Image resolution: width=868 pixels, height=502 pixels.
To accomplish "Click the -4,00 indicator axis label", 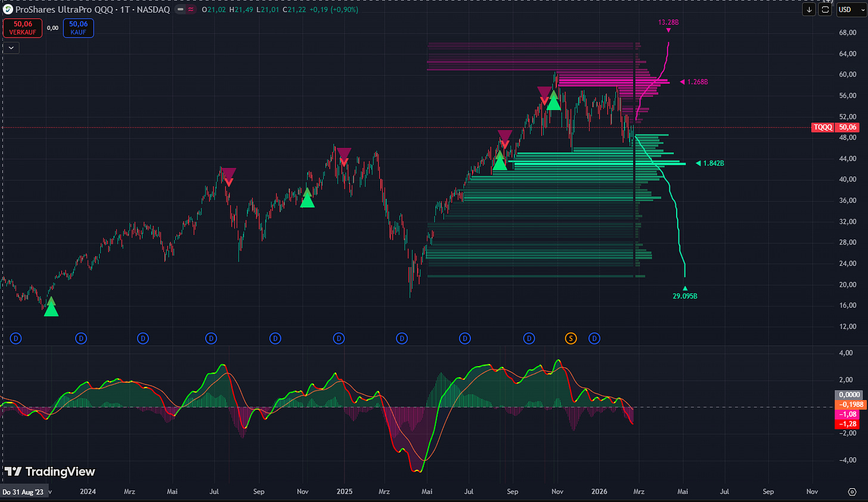I will tap(848, 460).
